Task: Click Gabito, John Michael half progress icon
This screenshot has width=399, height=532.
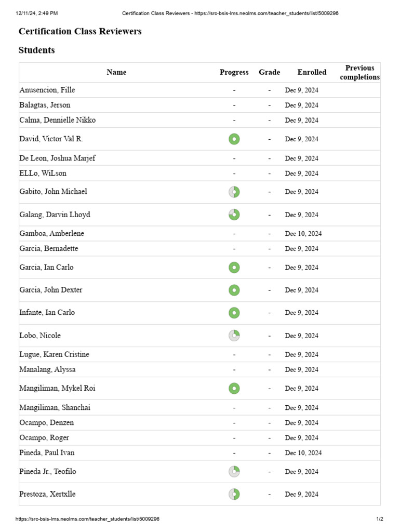Action: pyautogui.click(x=234, y=192)
